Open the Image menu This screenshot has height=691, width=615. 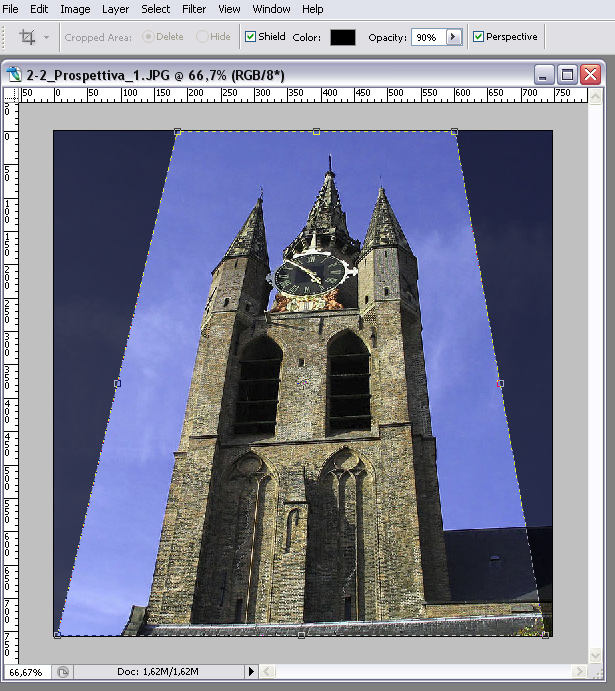[75, 9]
